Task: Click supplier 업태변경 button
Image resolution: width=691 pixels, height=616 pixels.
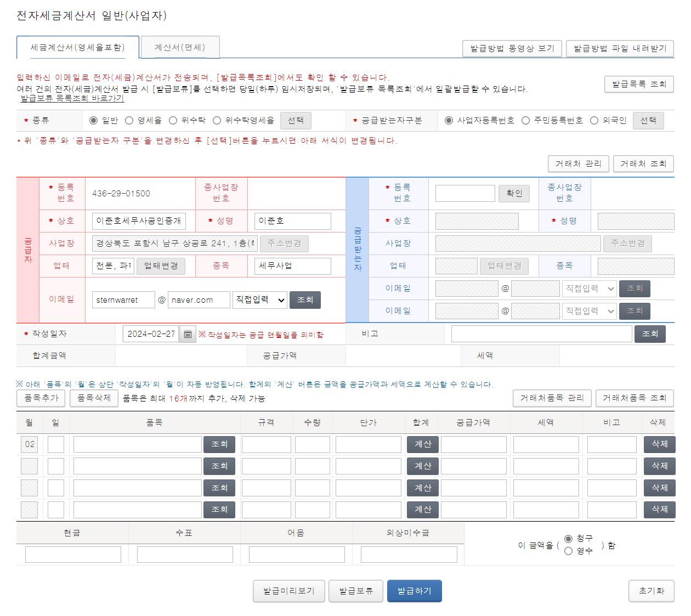Action: [x=161, y=265]
